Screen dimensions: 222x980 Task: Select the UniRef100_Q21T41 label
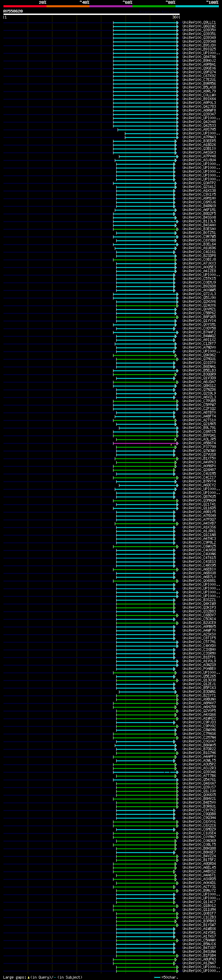[x=199, y=504]
